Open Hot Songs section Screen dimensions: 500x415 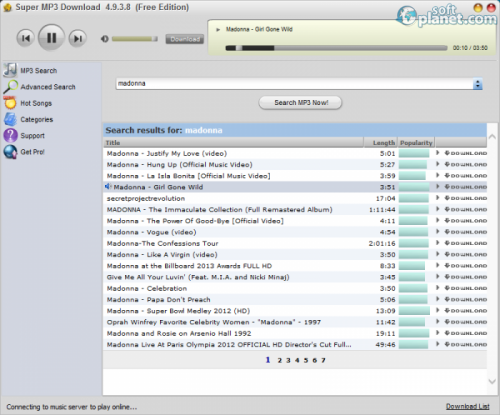[x=36, y=103]
